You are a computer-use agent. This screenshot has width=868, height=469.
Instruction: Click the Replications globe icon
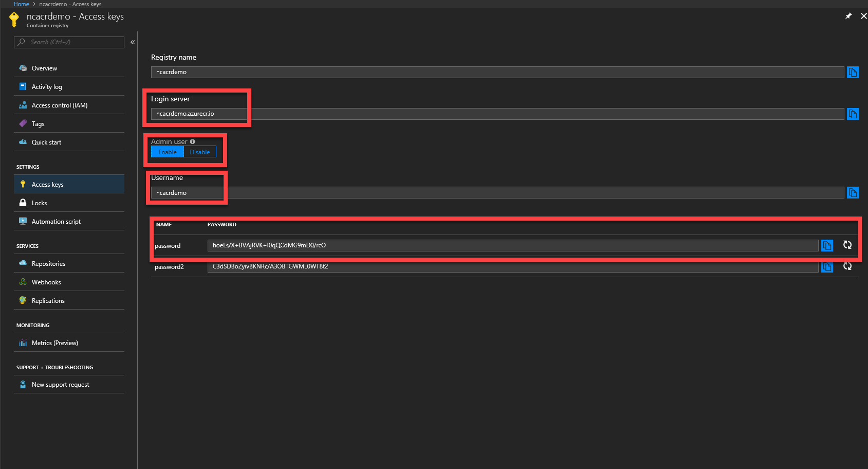pos(23,300)
